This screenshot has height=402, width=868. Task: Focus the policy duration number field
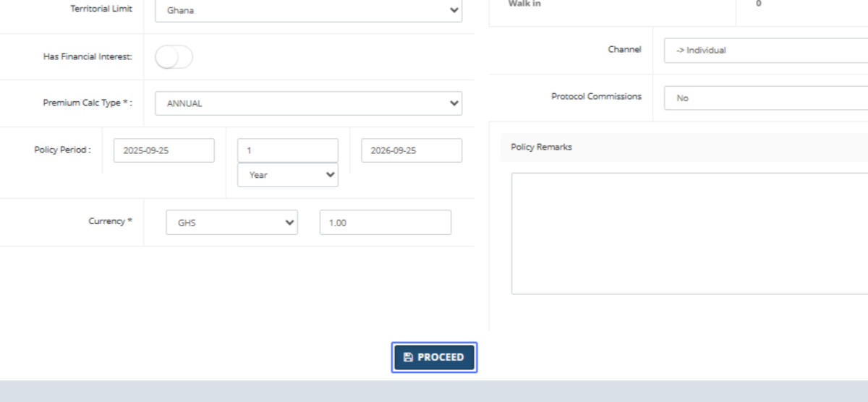287,150
